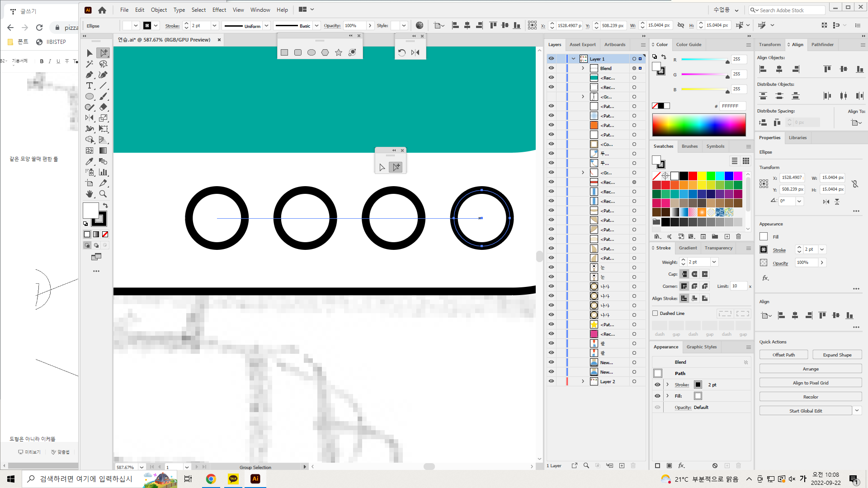Select the Group Selection tool in floating panel
The height and width of the screenshot is (488, 868).
[x=396, y=167]
